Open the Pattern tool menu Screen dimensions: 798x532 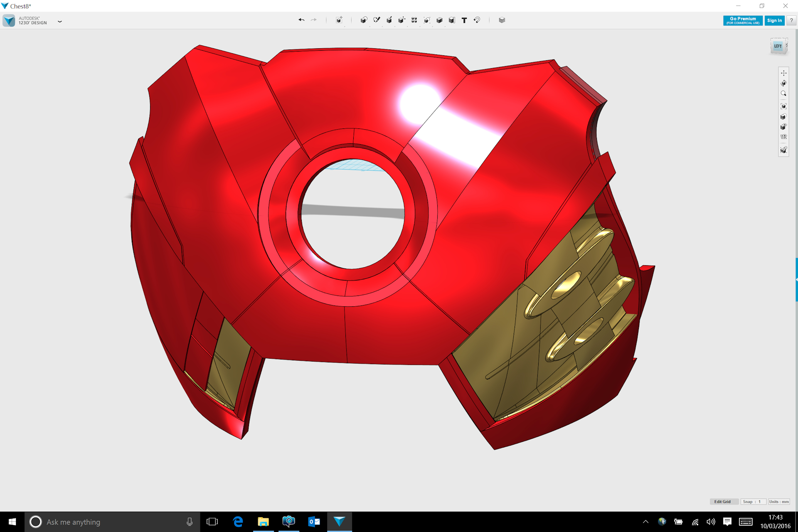414,20
